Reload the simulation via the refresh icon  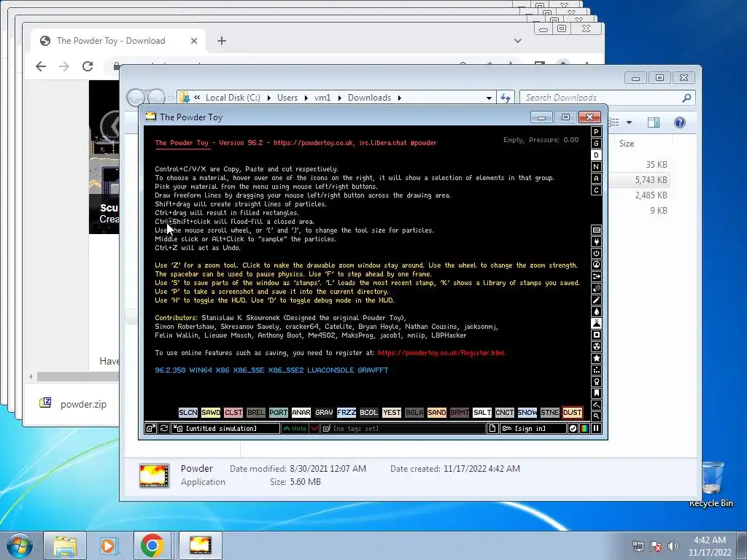pyautogui.click(x=163, y=429)
